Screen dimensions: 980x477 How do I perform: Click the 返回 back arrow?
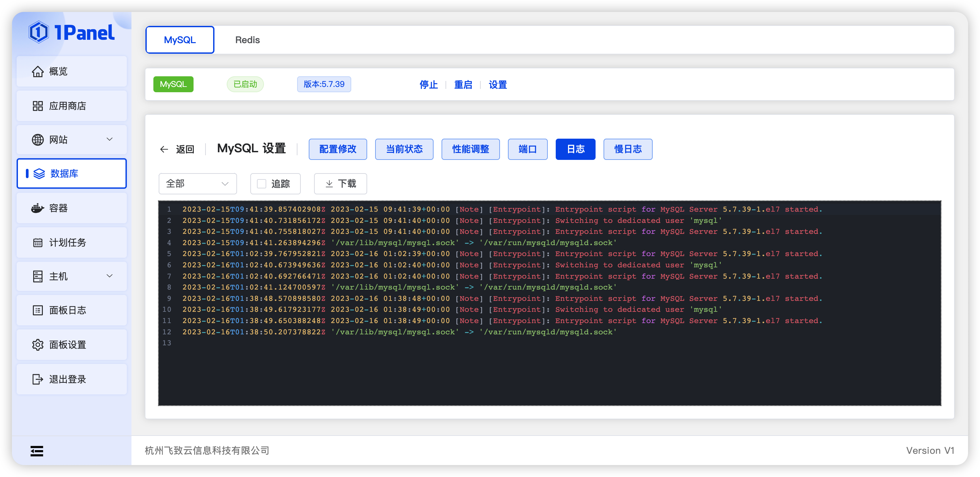pos(164,149)
